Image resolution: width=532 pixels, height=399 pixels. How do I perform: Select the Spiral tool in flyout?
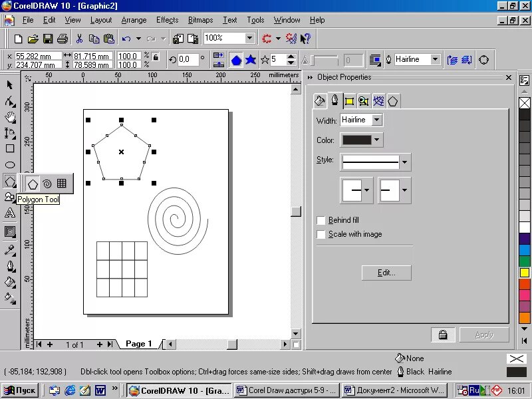[47, 184]
